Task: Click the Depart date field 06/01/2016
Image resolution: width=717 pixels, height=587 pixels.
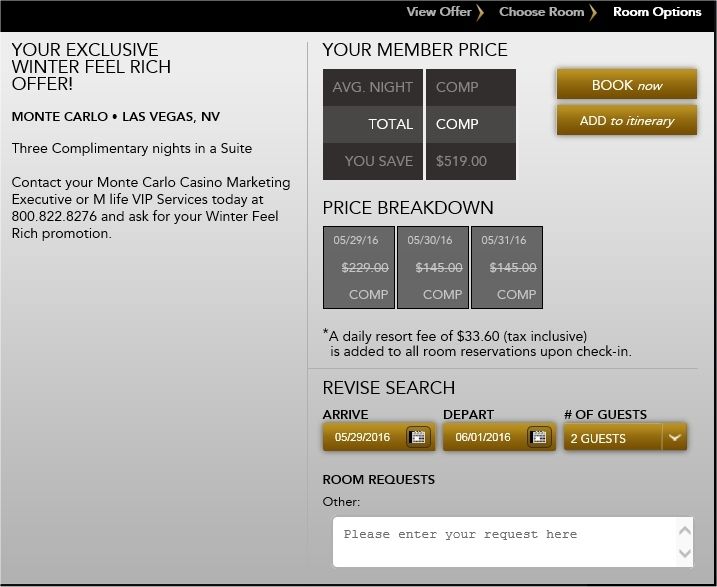Action: coord(499,437)
